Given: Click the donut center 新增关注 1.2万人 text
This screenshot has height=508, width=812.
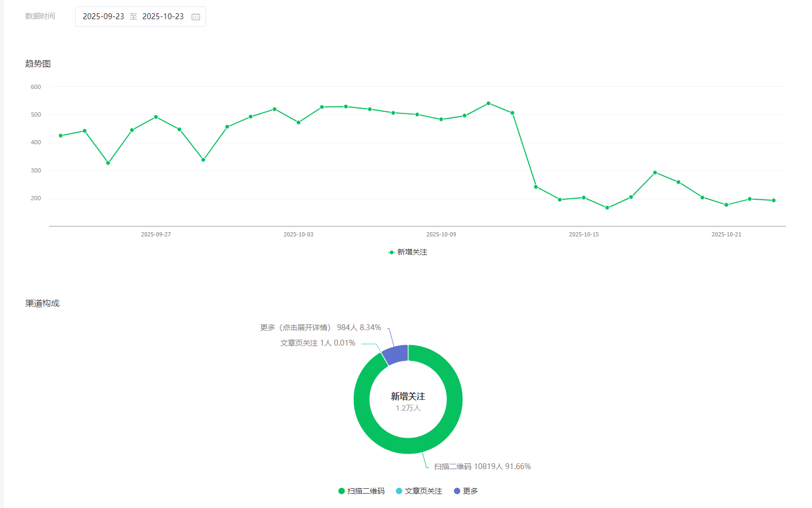Looking at the screenshot, I should coord(408,402).
